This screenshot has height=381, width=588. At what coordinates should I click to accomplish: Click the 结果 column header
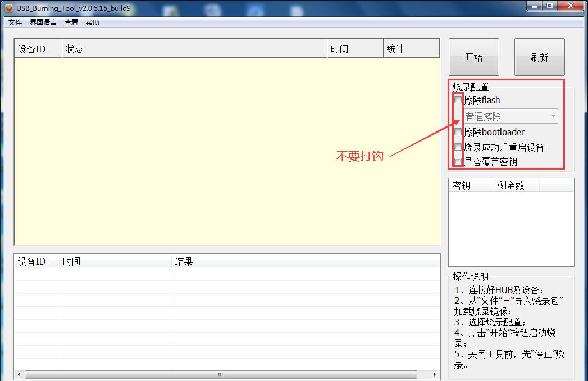[x=306, y=261]
